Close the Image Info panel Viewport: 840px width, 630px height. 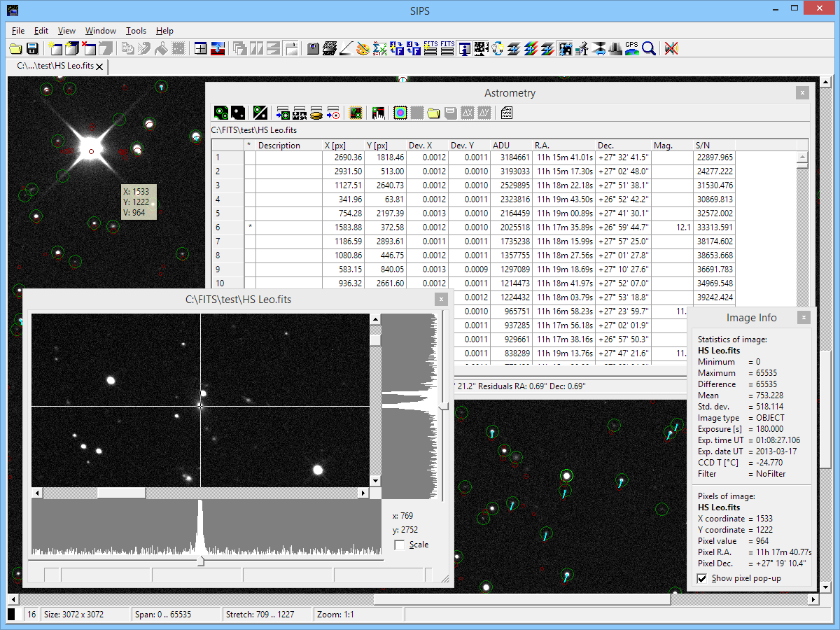tap(804, 318)
